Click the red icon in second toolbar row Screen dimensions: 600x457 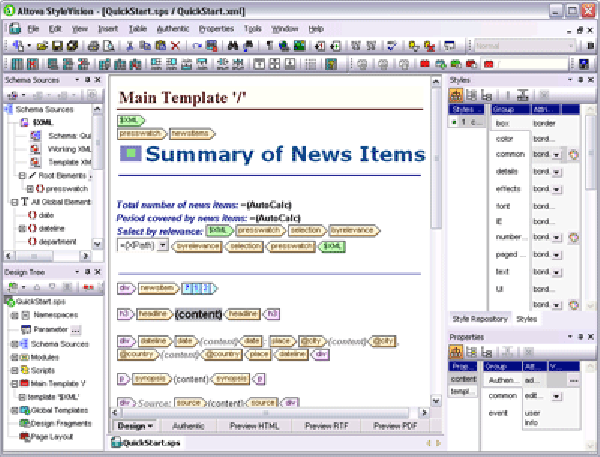pos(424,64)
